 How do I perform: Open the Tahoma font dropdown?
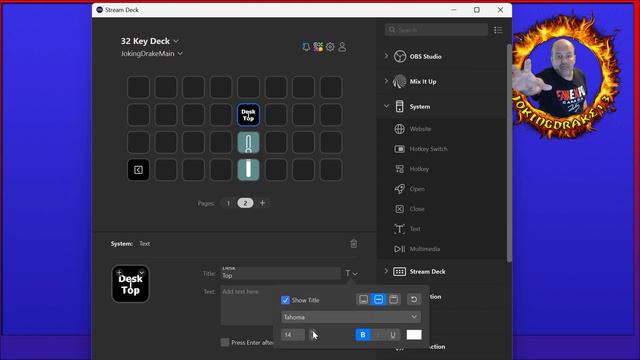click(351, 317)
